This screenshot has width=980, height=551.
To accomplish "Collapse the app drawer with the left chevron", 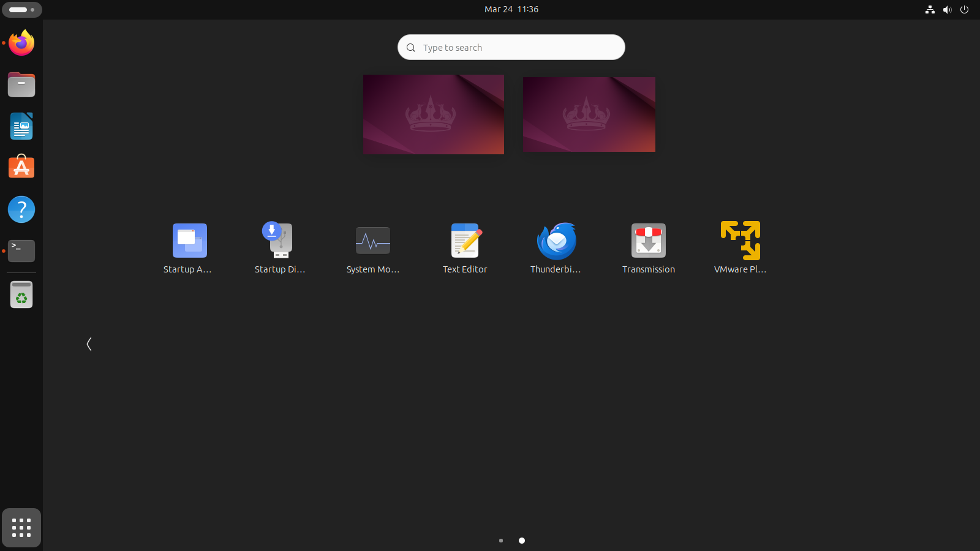I will (x=89, y=343).
